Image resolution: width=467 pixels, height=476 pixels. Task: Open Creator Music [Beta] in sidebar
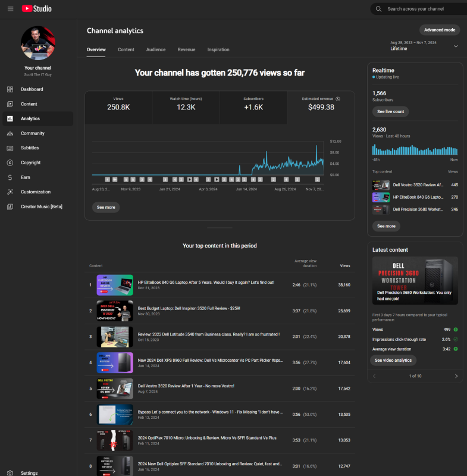(38, 206)
